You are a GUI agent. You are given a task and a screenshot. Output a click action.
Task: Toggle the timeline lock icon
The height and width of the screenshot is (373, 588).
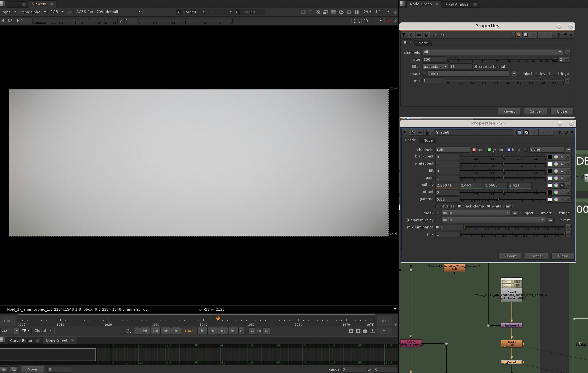(365, 331)
